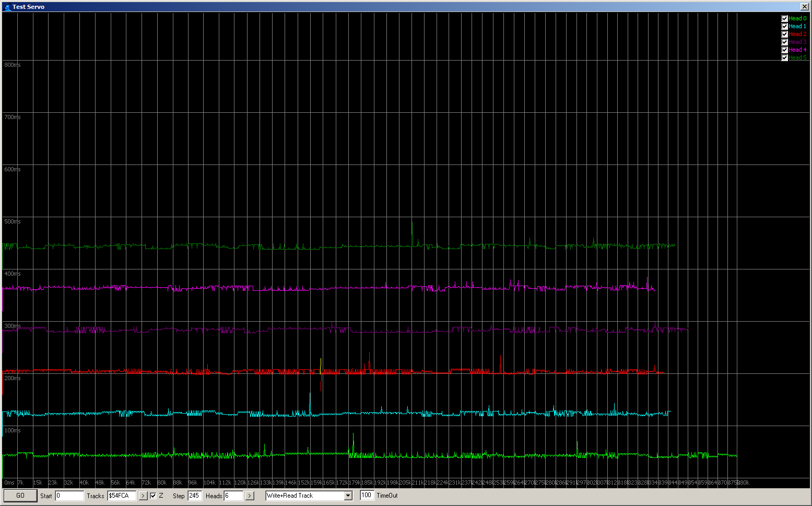This screenshot has height=506, width=812.
Task: Open the Write+Read Track dropdown
Action: click(x=348, y=496)
